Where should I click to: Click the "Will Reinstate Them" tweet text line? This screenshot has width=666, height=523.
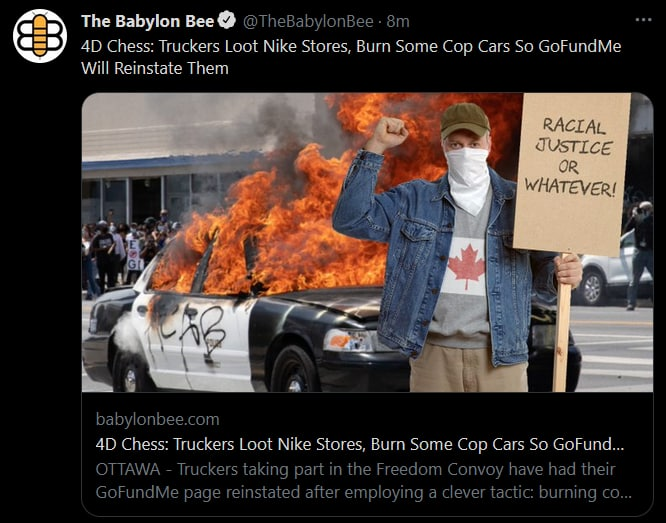(155, 68)
